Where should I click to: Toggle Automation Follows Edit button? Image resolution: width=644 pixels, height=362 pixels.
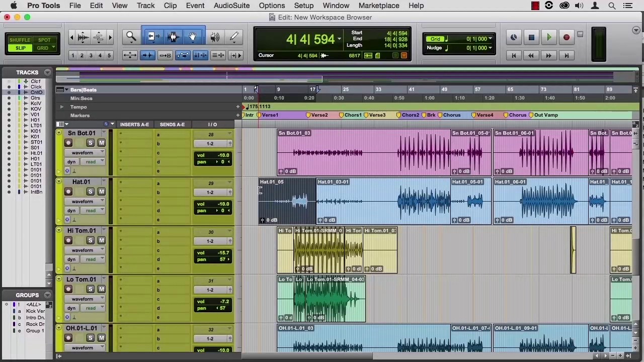(x=183, y=55)
